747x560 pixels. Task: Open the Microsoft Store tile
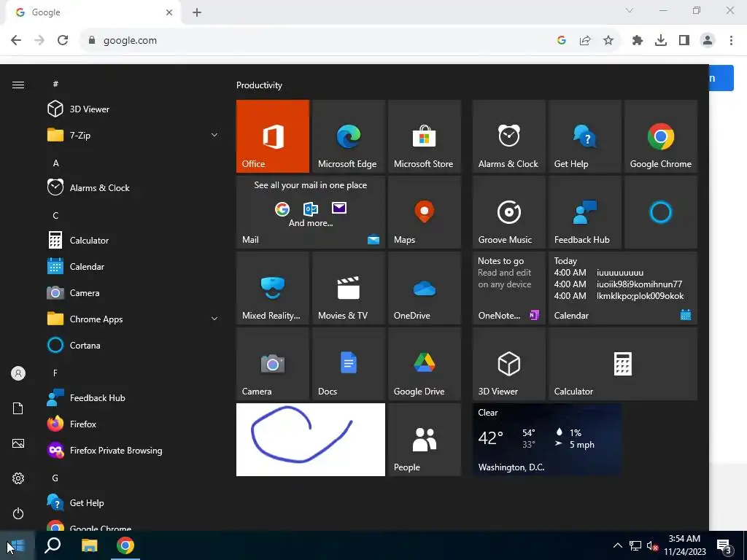[425, 136]
